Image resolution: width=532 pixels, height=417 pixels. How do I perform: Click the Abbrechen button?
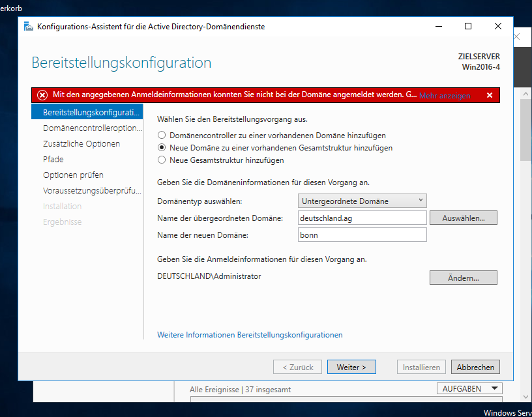(x=475, y=367)
